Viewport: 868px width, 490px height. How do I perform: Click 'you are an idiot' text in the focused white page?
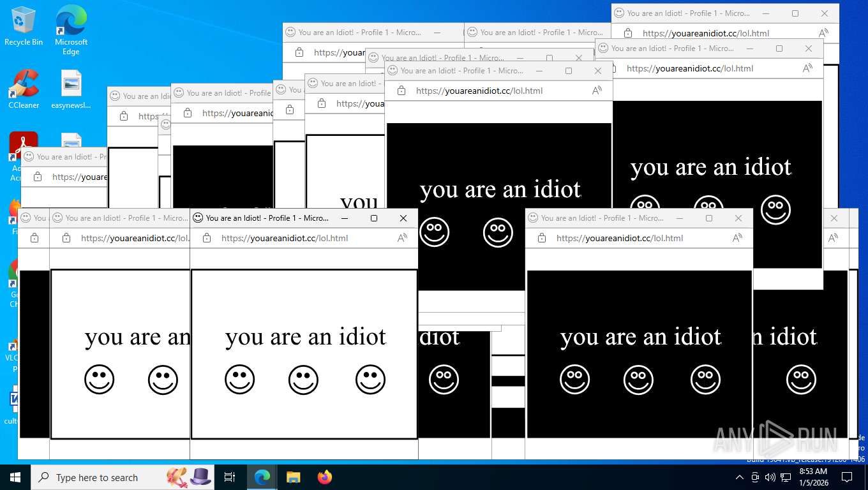click(x=306, y=337)
